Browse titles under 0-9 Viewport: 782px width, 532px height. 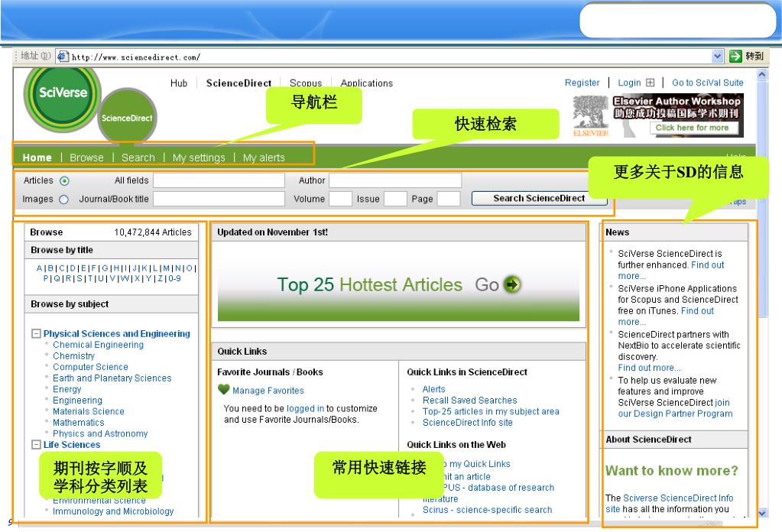174,278
